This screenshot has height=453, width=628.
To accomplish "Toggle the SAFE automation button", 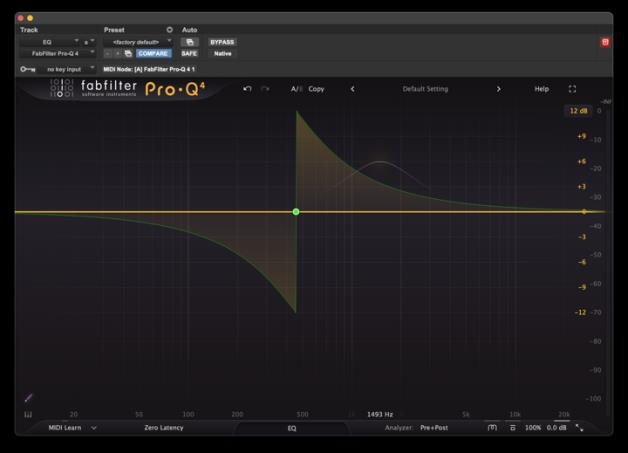I will coord(189,53).
